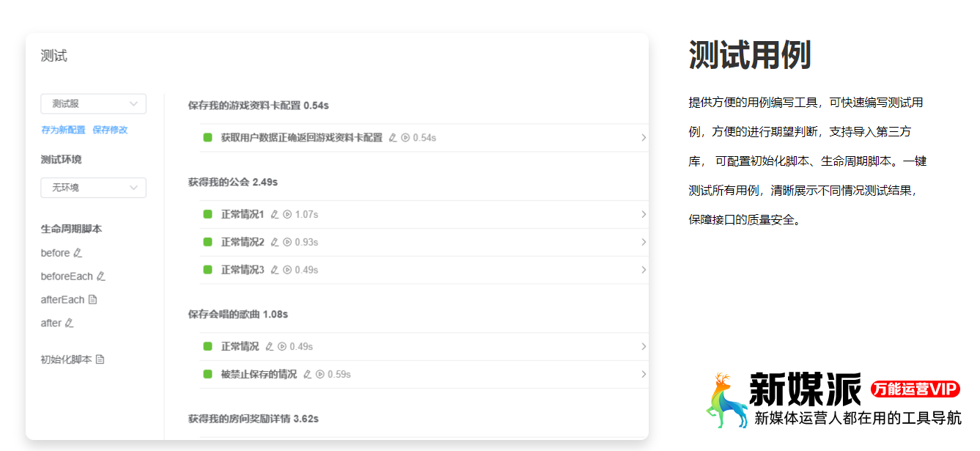Open the 初始化脚本 document icon
The height and width of the screenshot is (451, 980).
click(x=100, y=360)
